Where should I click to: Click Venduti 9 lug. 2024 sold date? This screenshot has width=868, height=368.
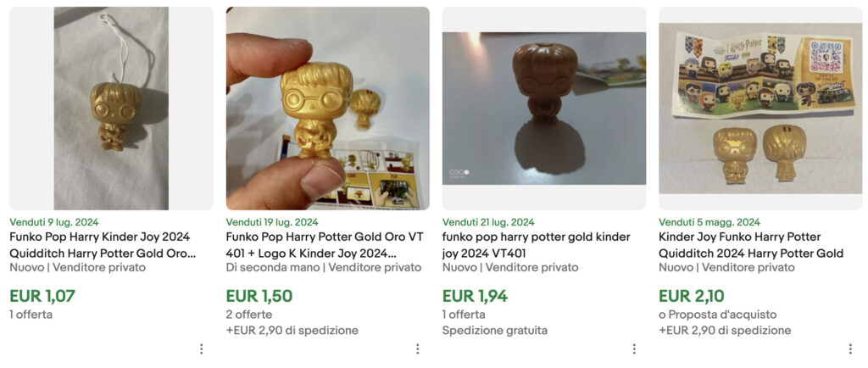(x=54, y=222)
